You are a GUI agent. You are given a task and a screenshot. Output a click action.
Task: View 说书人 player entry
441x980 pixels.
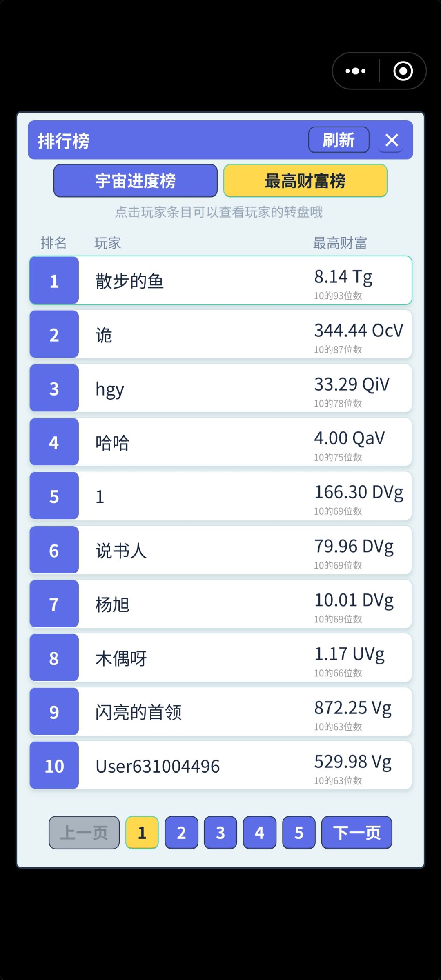pos(220,550)
